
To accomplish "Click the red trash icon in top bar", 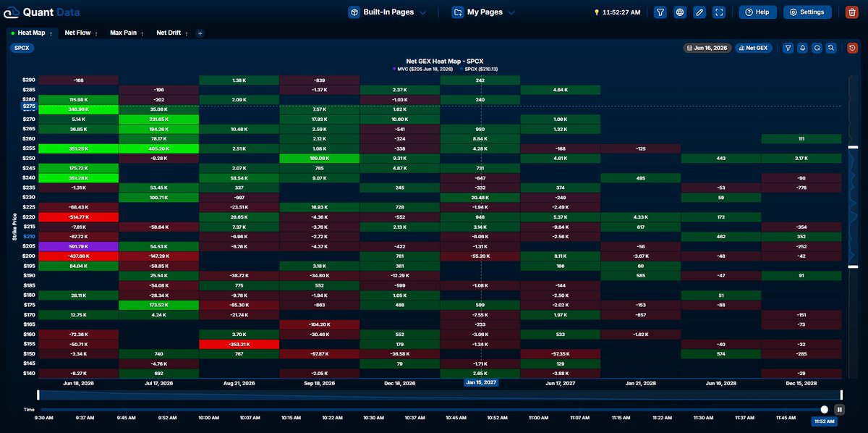I will point(851,12).
